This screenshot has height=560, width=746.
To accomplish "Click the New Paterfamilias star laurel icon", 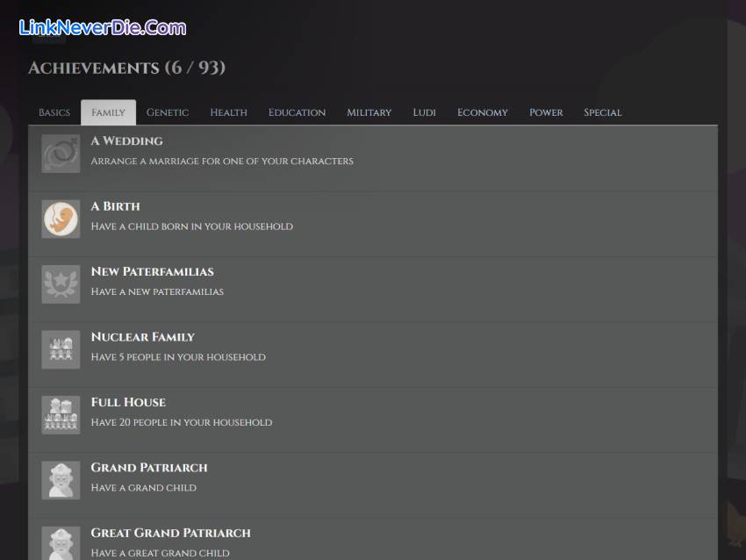I will coord(61,284).
